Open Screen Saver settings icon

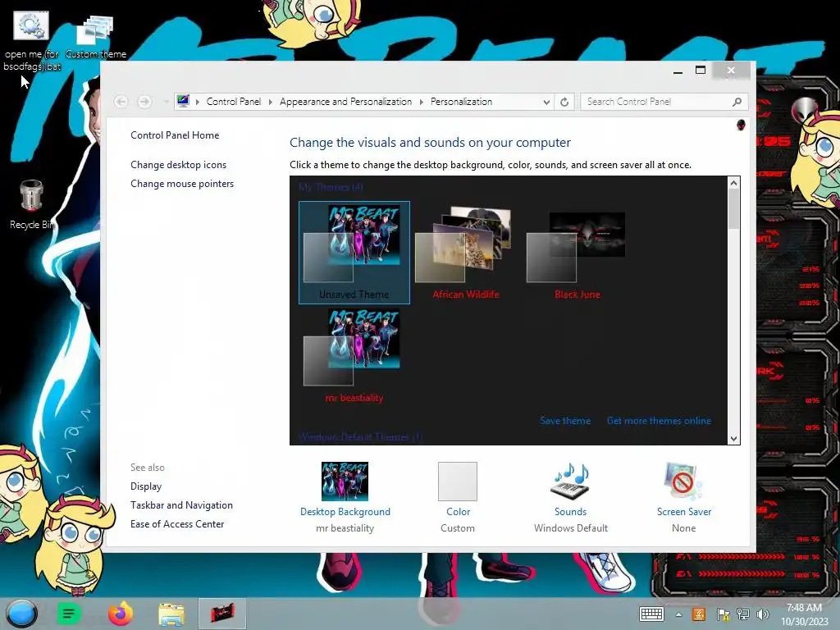[x=683, y=481]
